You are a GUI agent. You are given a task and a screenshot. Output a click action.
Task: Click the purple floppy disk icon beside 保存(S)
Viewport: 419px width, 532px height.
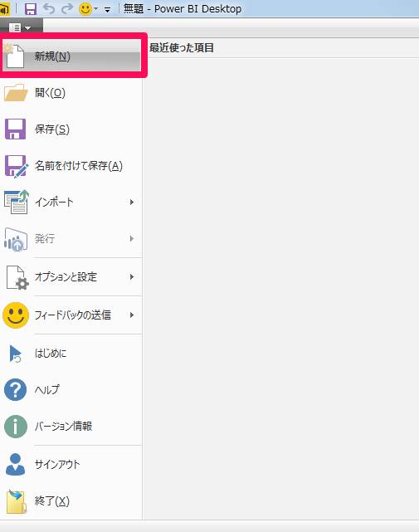(15, 129)
